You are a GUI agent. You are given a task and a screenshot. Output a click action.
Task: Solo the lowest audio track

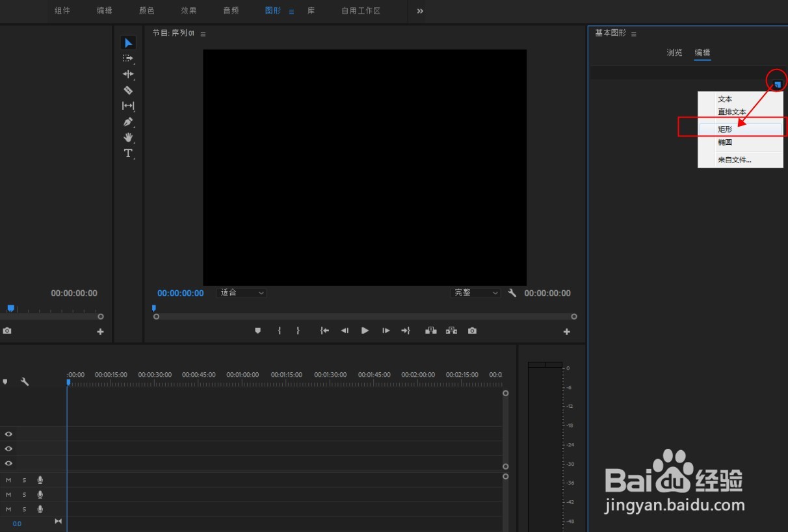(x=24, y=509)
